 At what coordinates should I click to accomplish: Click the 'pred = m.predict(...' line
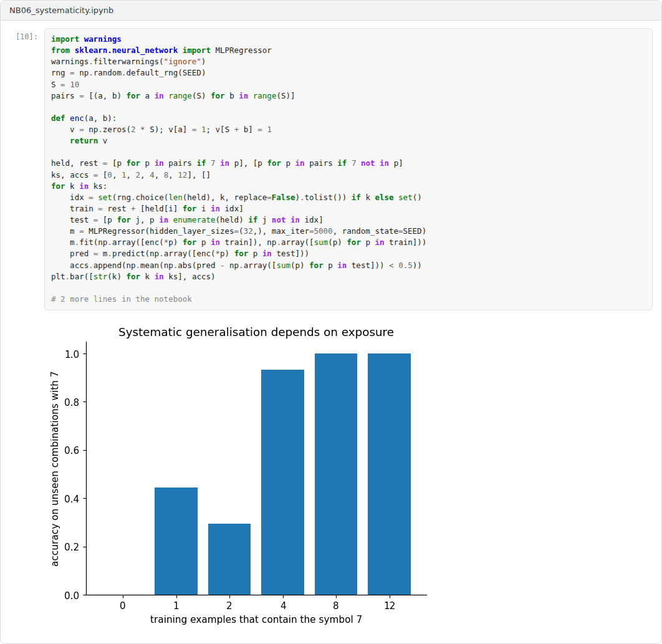pos(189,253)
